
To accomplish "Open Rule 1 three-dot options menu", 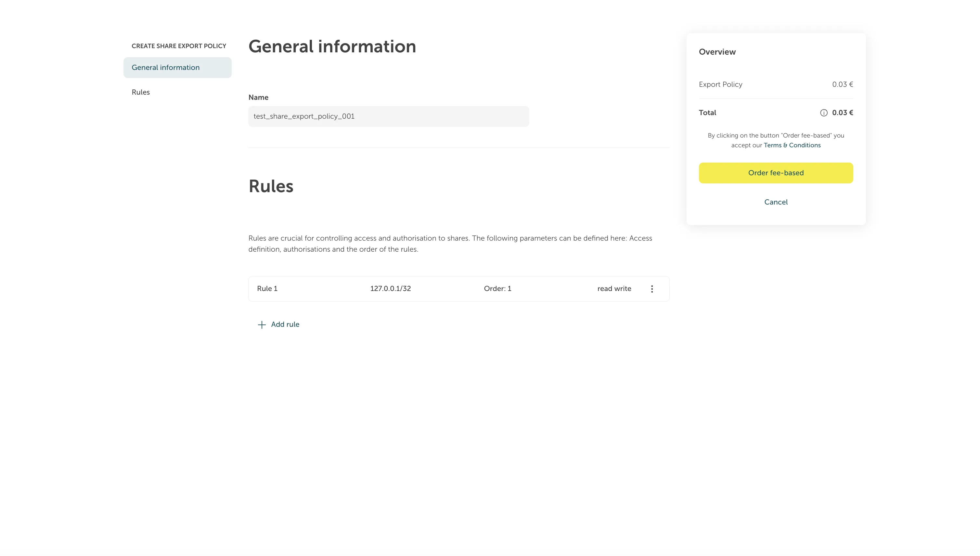I will tap(652, 289).
